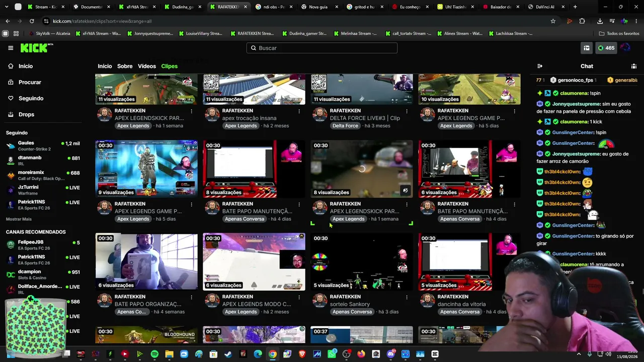The width and height of the screenshot is (644, 362).
Task: Open the Kick store box icon in the header
Action: click(x=587, y=48)
